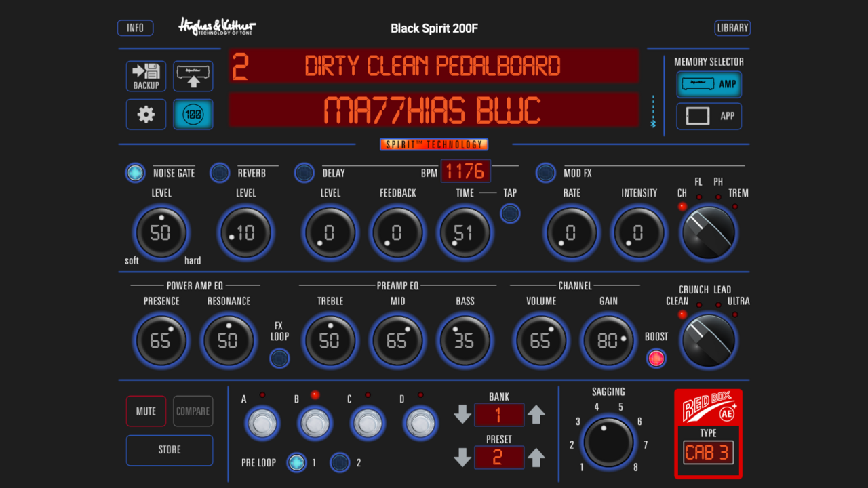Open the Backup function
This screenshot has height=488, width=868.
coord(146,76)
